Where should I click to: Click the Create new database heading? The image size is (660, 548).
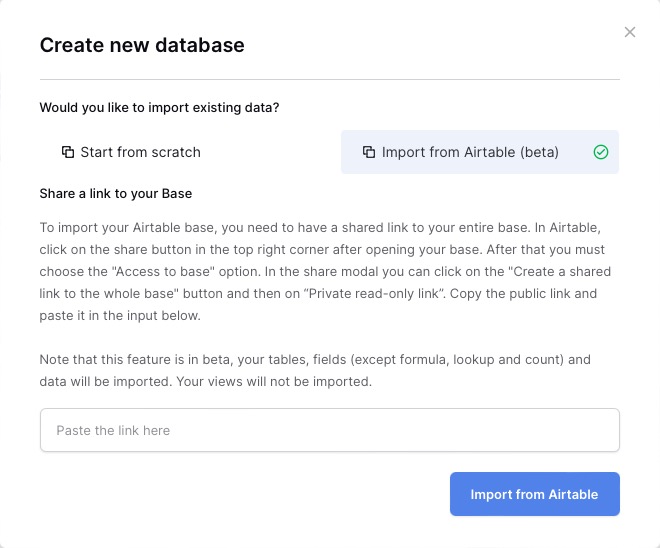(142, 45)
